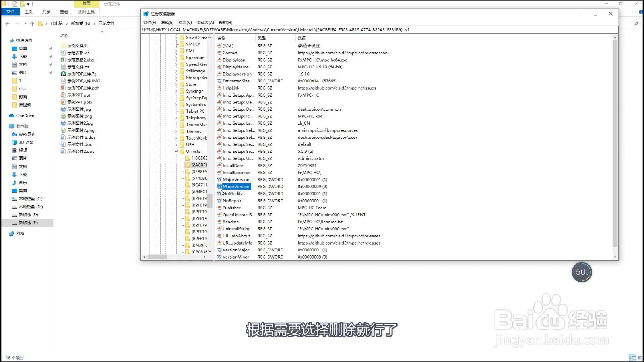Select the {9CA711 subkey folder icon
This screenshot has width=644, height=362.
coord(187,185)
